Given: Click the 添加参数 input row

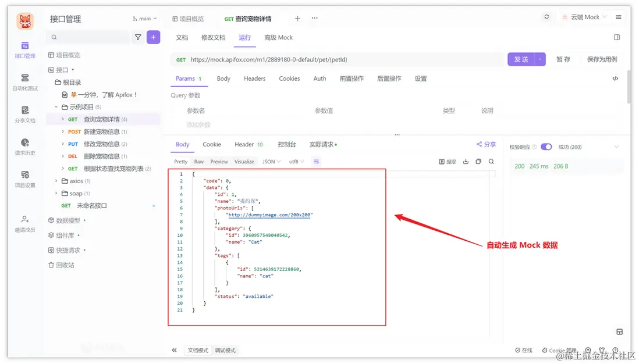Looking at the screenshot, I should pos(198,125).
